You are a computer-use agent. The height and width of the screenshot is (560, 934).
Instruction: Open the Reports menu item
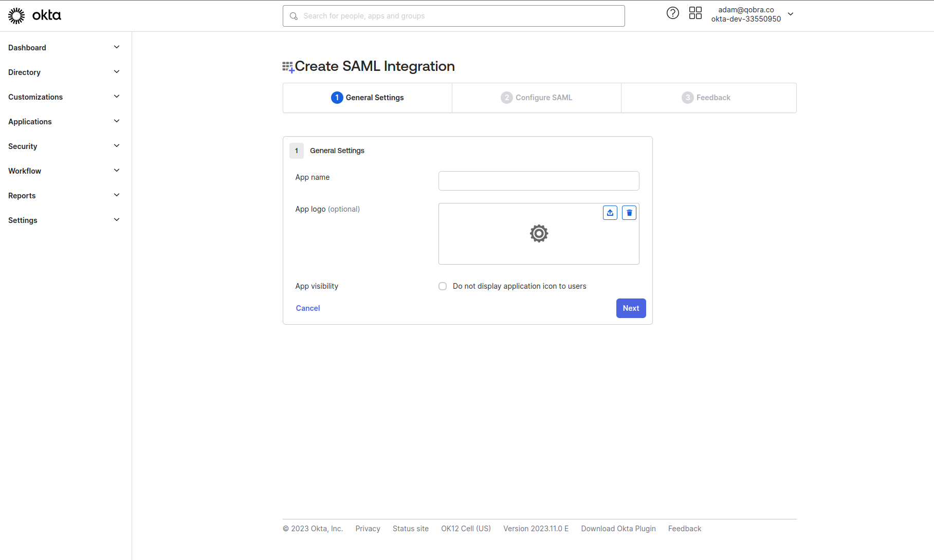pyautogui.click(x=22, y=196)
